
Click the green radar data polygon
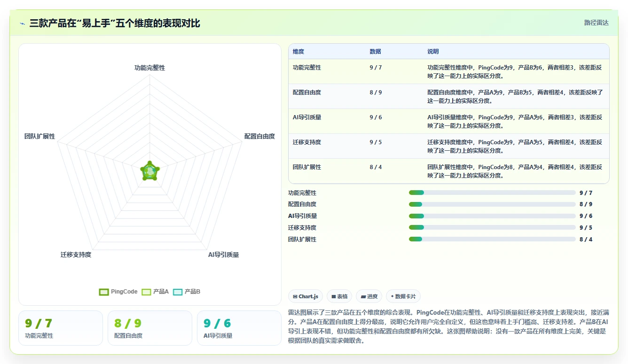[x=150, y=171]
